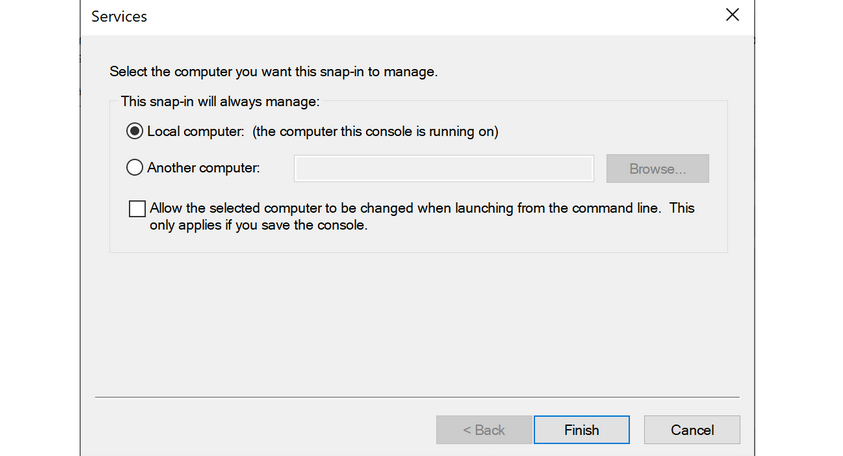This screenshot has height=456, width=843.
Task: Click the separator line above the Finish button
Action: [x=420, y=397]
